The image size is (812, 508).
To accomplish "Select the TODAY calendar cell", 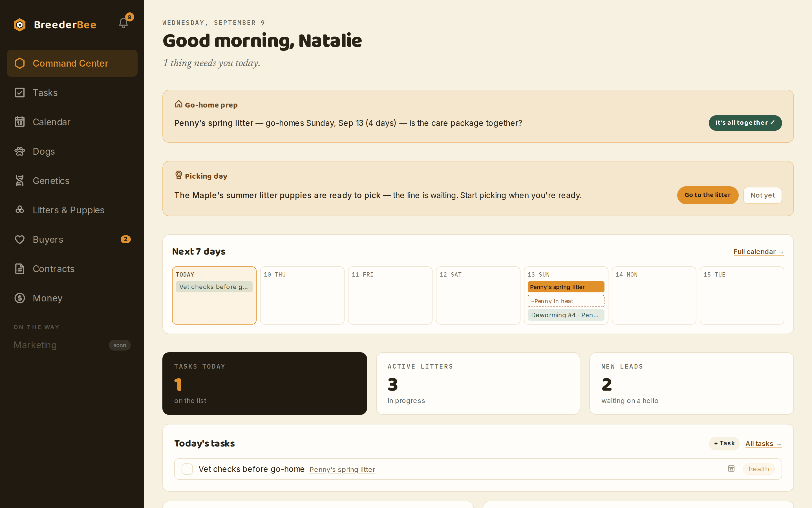I will point(214,295).
